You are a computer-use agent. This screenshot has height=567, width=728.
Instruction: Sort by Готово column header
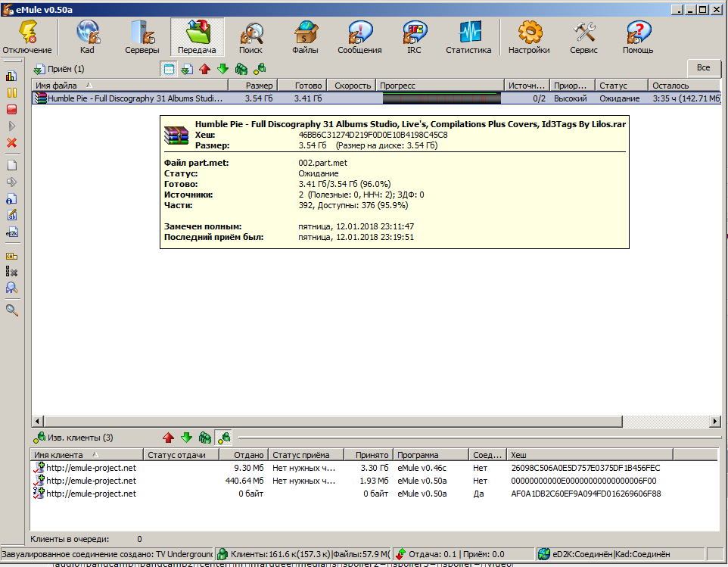point(302,86)
